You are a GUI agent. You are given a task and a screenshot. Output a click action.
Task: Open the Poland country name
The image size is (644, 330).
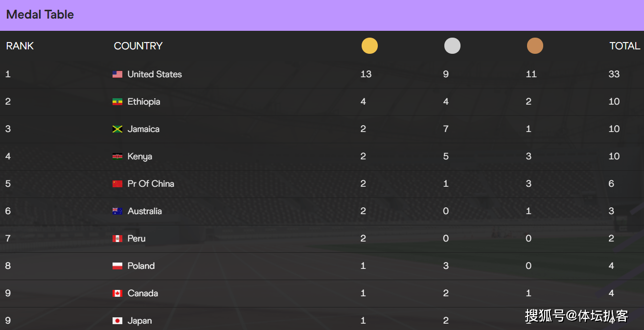pyautogui.click(x=141, y=266)
